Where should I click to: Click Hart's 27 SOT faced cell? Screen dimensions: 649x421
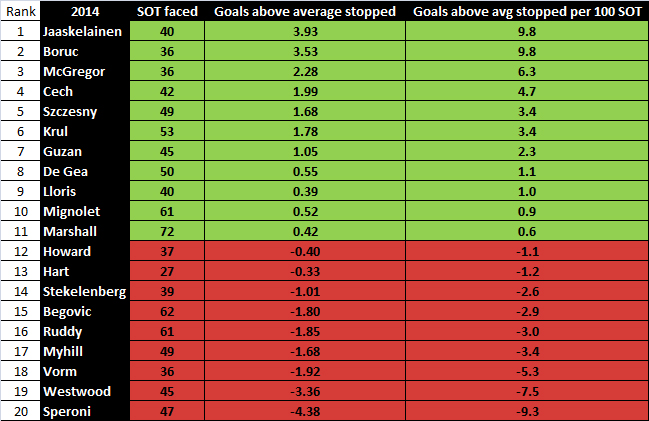pos(169,270)
